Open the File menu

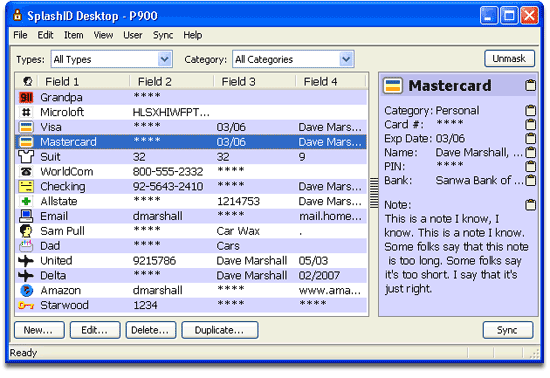coord(20,35)
